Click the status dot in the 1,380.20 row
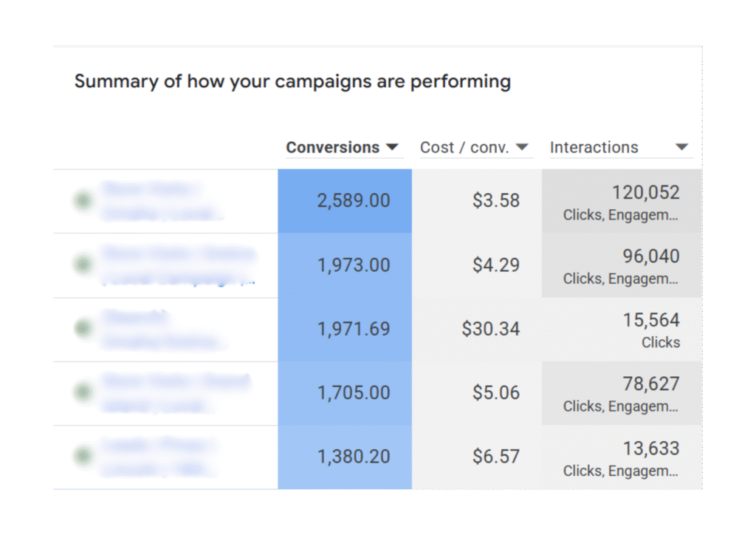Image resolution: width=756 pixels, height=535 pixels. click(82, 457)
